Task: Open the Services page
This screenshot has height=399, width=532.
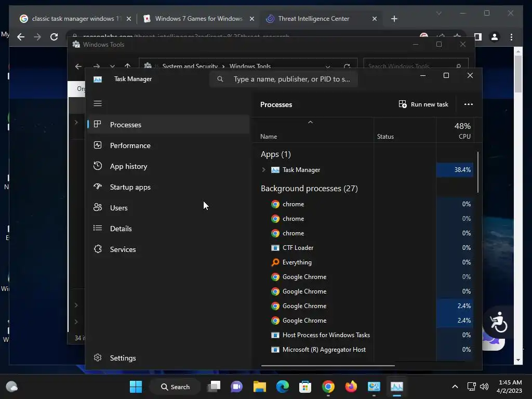Action: (x=169, y=249)
